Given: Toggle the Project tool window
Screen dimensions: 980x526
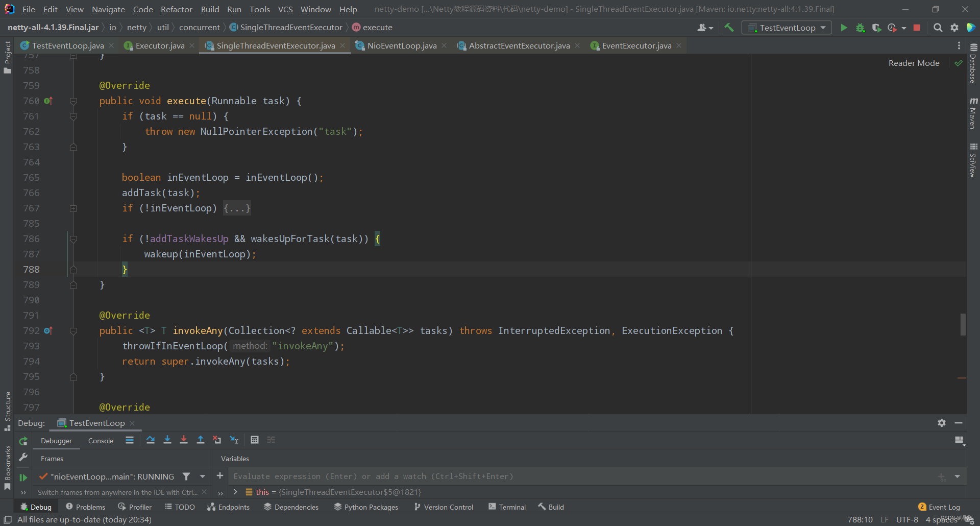Looking at the screenshot, I should coord(7,57).
